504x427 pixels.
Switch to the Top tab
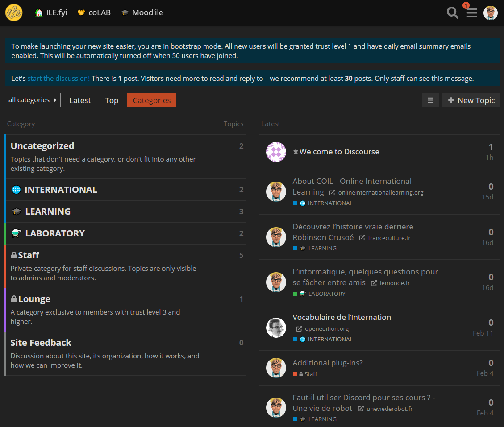coord(112,100)
